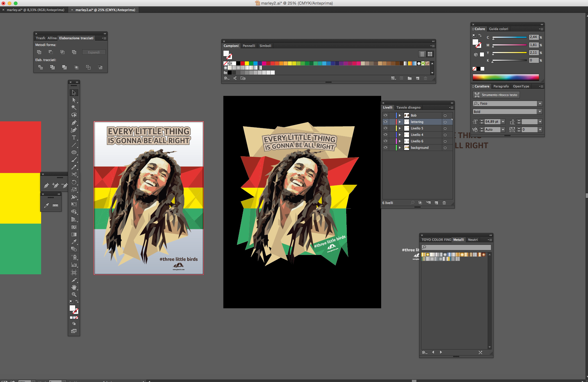Click the Toyo Color Finder search field
The width and height of the screenshot is (588, 382).
coord(456,247)
